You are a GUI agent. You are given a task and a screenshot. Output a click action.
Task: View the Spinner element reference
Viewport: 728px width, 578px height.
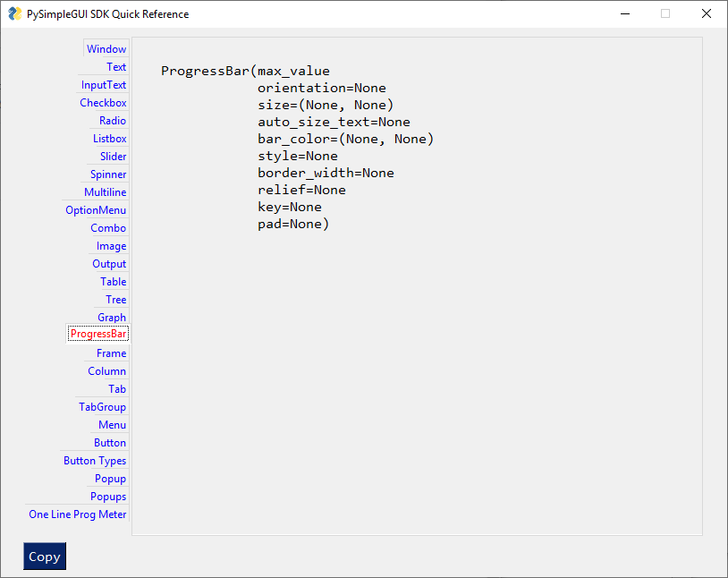click(x=107, y=174)
